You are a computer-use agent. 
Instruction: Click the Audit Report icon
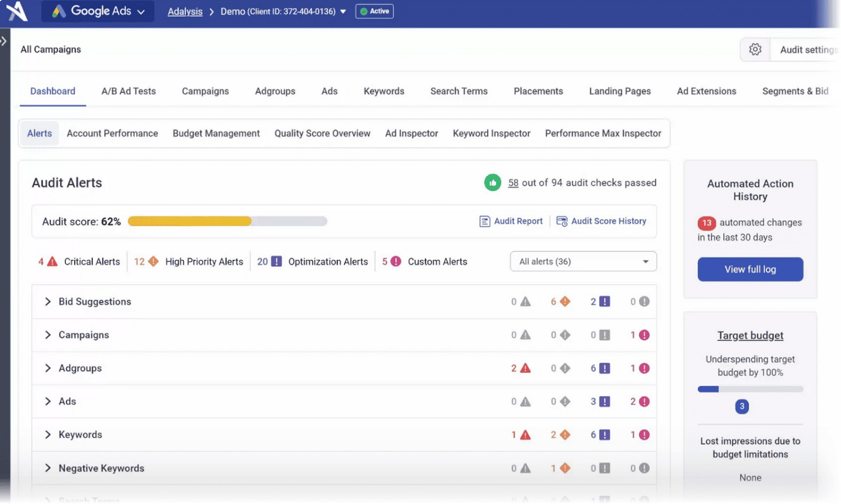[484, 221]
